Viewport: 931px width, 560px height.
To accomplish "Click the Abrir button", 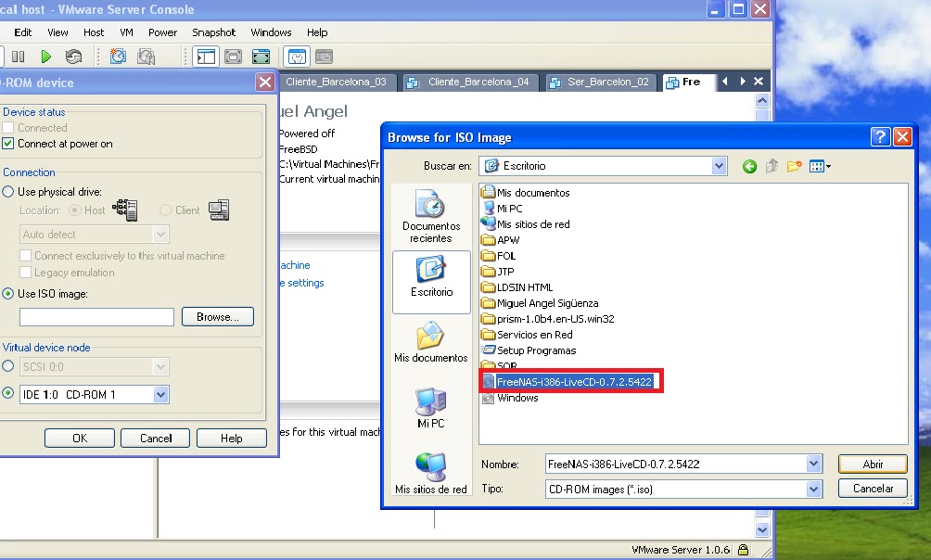I will click(873, 465).
